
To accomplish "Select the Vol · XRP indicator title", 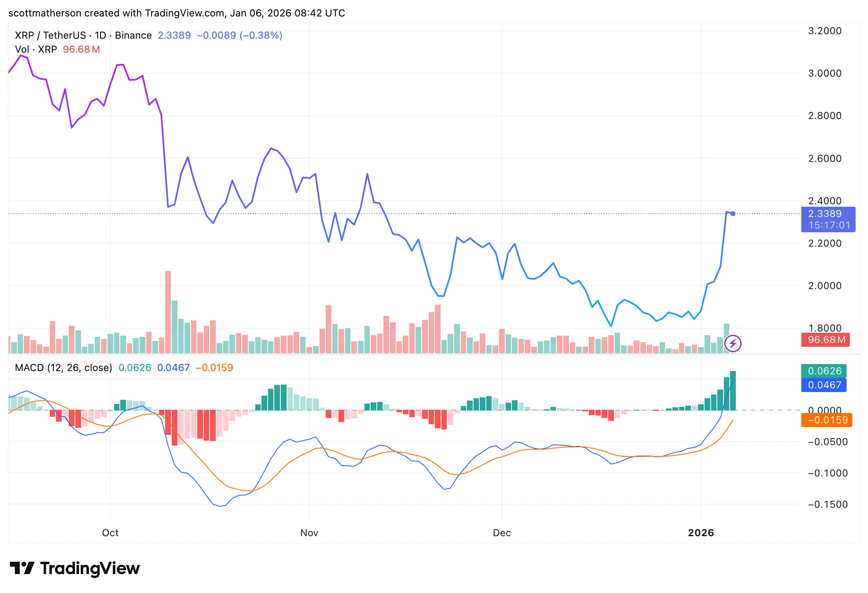I will pos(36,49).
